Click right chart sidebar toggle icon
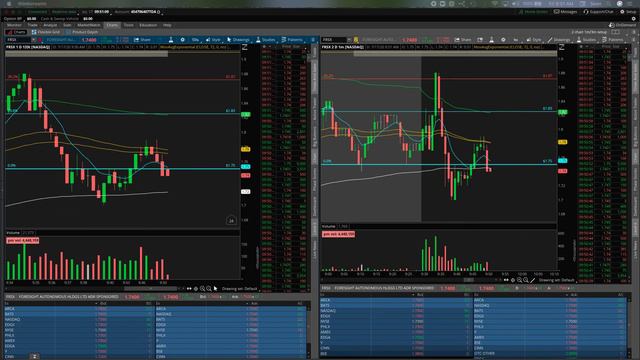The height and width of the screenshot is (360, 640). point(562,47)
